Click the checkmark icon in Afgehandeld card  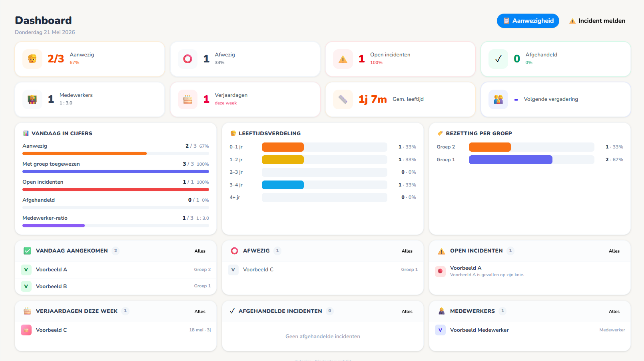[x=498, y=59]
